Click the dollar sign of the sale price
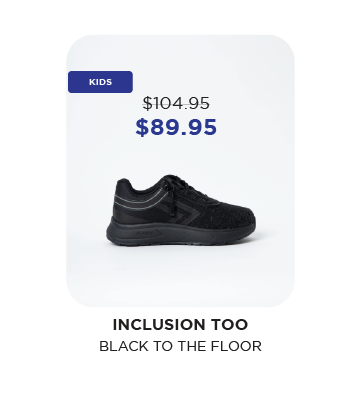The image size is (361, 402). [x=142, y=127]
